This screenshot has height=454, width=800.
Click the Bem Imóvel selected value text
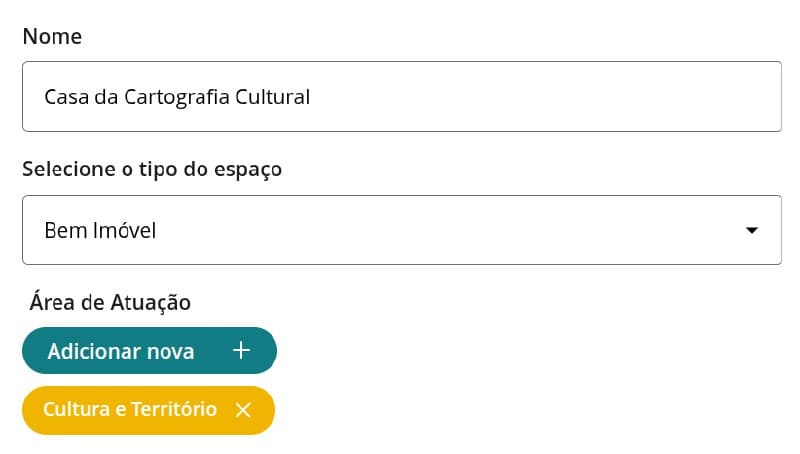click(x=100, y=231)
